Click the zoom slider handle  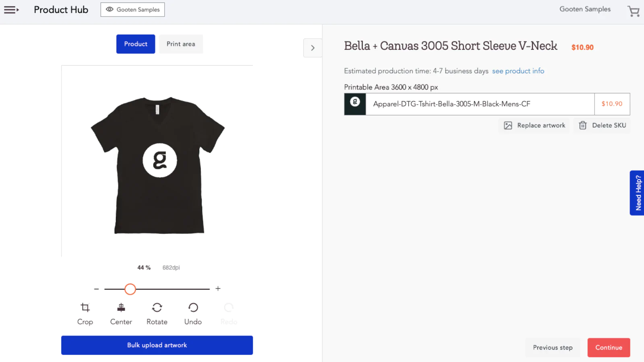[130, 289]
